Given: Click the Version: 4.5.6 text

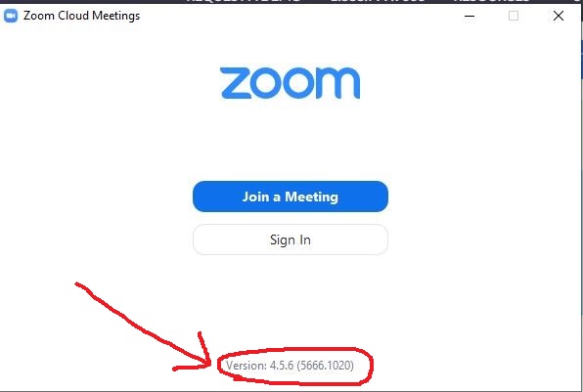Looking at the screenshot, I should click(x=259, y=366).
